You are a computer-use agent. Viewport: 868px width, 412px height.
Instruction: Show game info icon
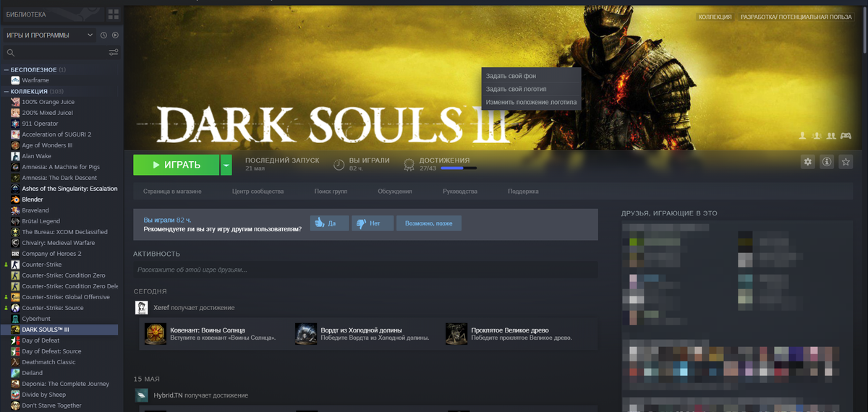click(827, 162)
